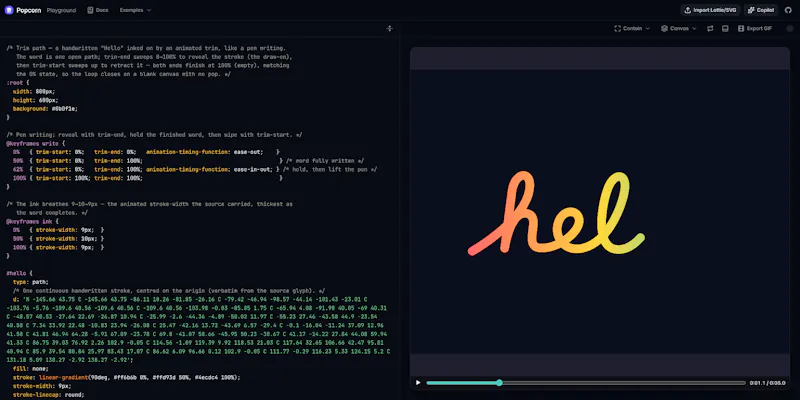Click the Popcorn logo icon
Image resolution: width=800 pixels, height=400 pixels.
click(9, 10)
